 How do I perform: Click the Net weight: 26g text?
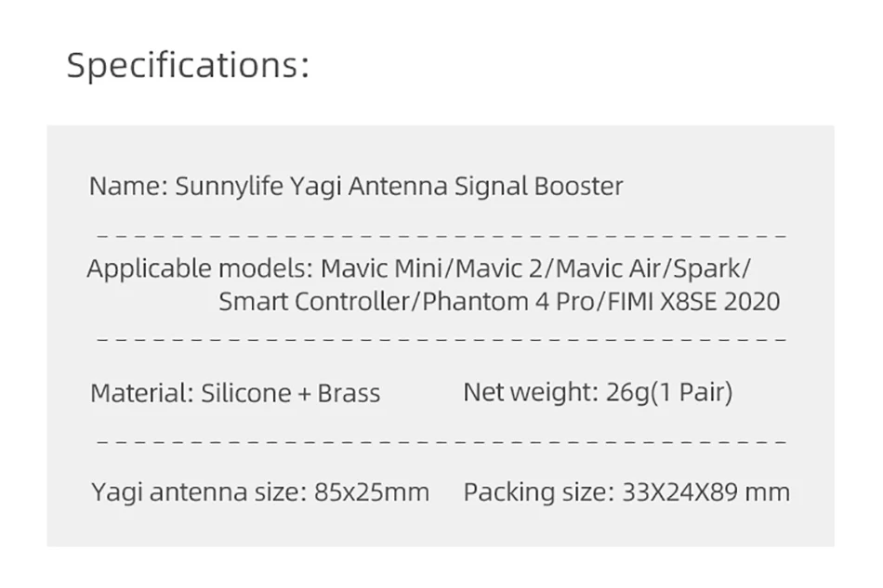tap(557, 392)
